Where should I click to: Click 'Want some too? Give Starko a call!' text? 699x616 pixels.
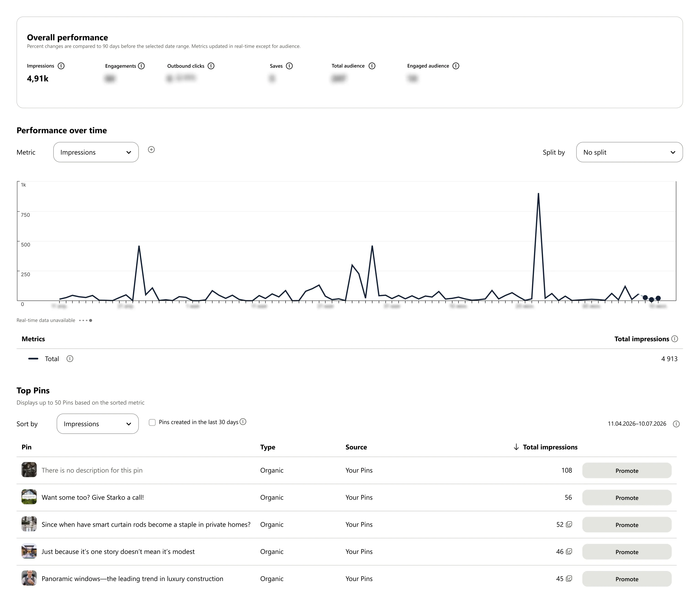coord(93,497)
